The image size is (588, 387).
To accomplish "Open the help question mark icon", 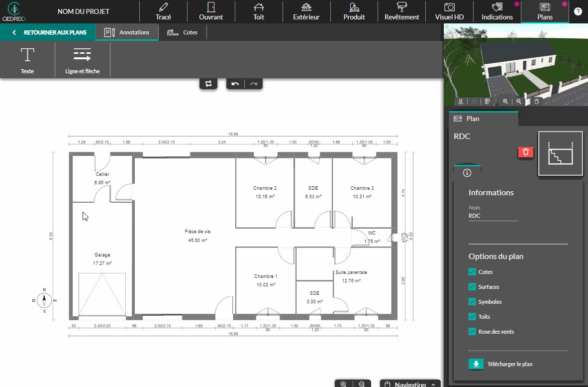I will pos(578,11).
